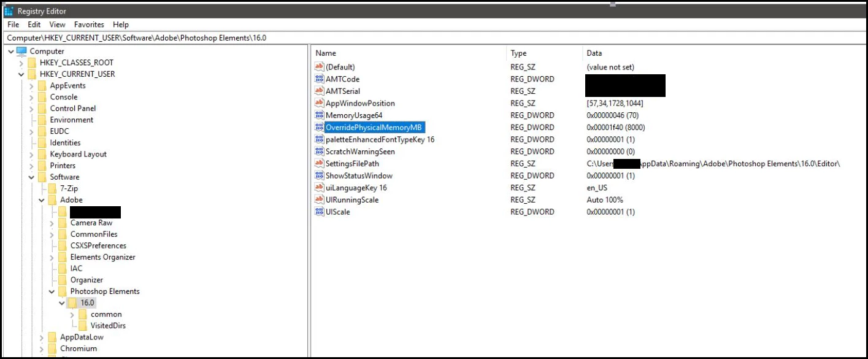Collapse the Photoshop Elements key
Image resolution: width=868 pixels, height=359 pixels.
[52, 291]
